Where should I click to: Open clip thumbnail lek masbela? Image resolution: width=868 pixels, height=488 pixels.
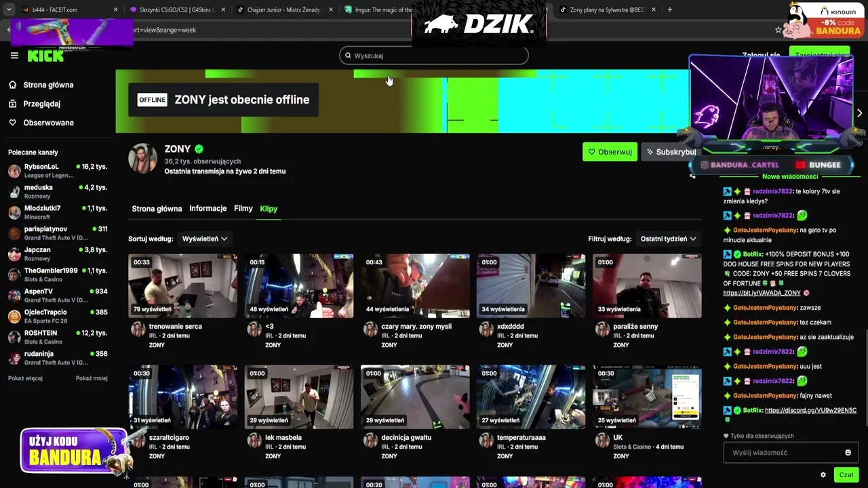coord(299,397)
